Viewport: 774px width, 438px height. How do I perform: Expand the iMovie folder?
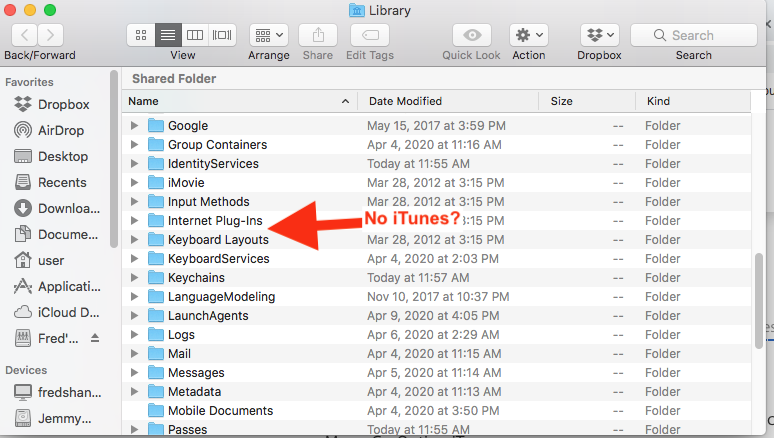[134, 183]
